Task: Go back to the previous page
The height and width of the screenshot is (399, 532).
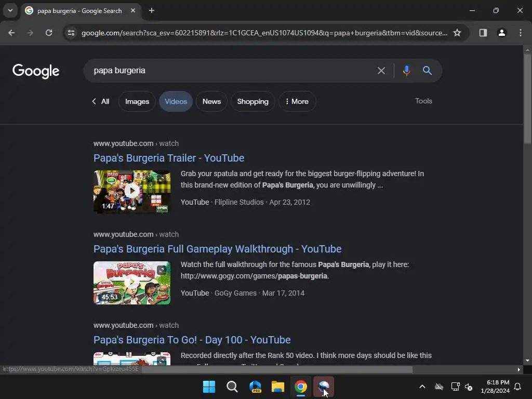Action: pos(11,33)
